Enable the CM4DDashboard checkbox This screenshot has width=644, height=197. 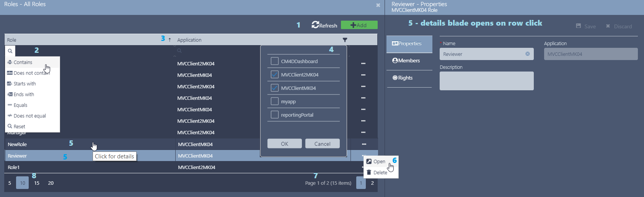pyautogui.click(x=274, y=61)
